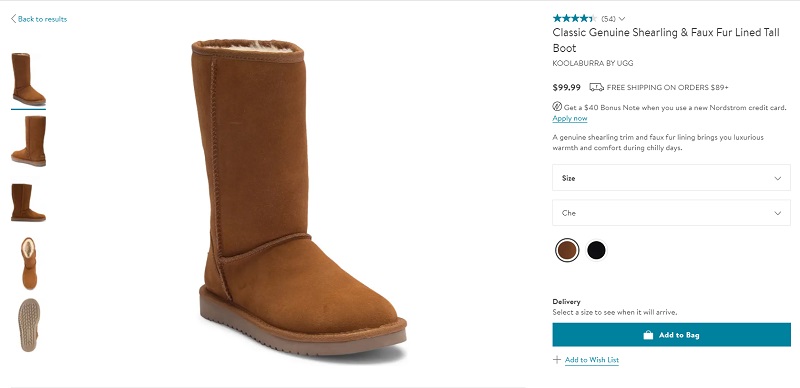Click the free shipping truck icon

point(596,87)
